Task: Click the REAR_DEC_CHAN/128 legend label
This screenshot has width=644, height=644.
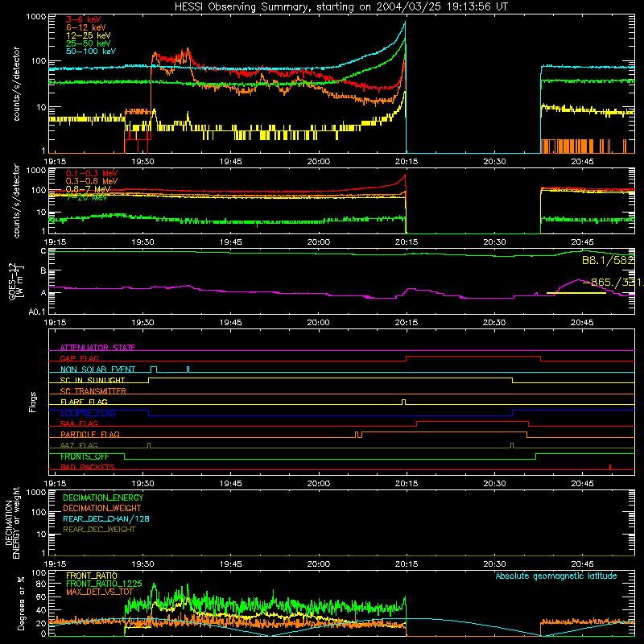Action: point(106,518)
